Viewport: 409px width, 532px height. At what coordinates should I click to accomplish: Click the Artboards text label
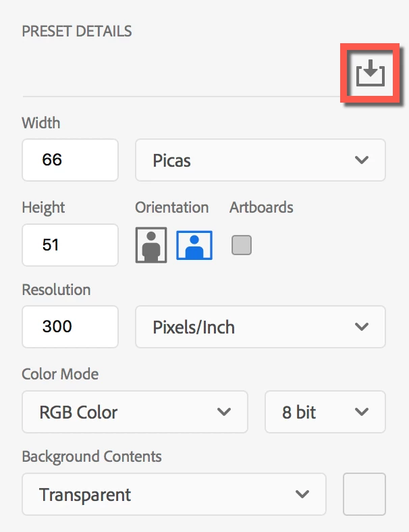(261, 207)
